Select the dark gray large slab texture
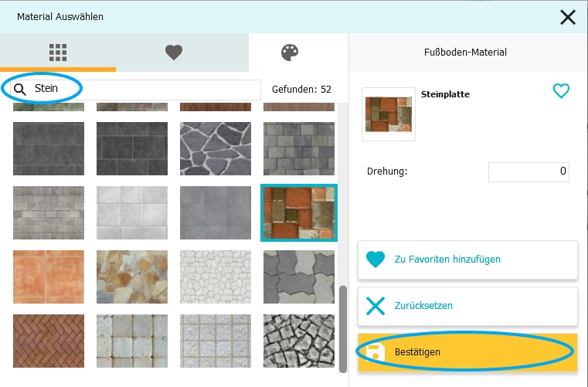The width and height of the screenshot is (588, 387). click(49, 148)
